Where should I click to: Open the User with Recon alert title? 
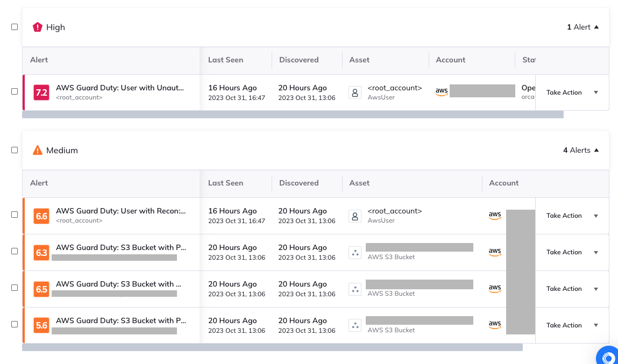(x=120, y=211)
